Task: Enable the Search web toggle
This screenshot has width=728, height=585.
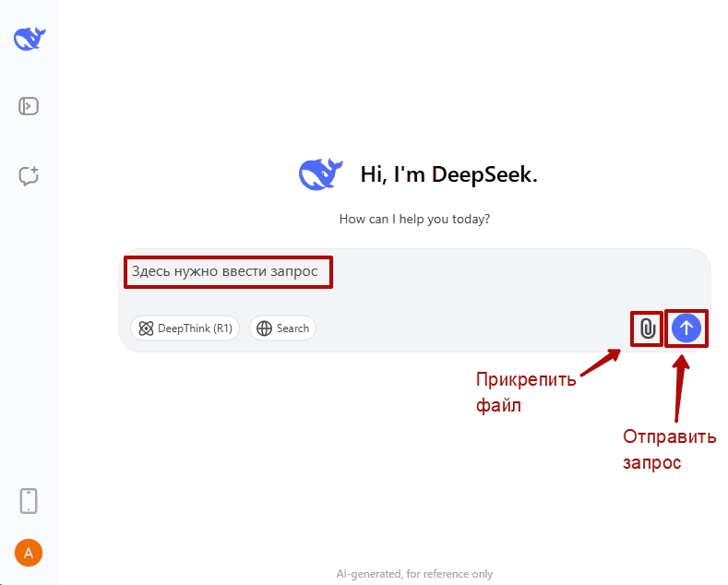Action: [282, 328]
